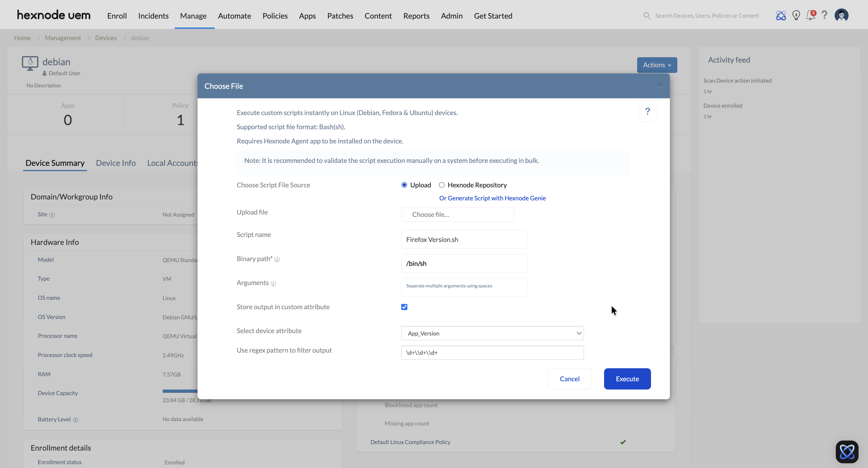Click Missing app count row

pyautogui.click(x=407, y=423)
